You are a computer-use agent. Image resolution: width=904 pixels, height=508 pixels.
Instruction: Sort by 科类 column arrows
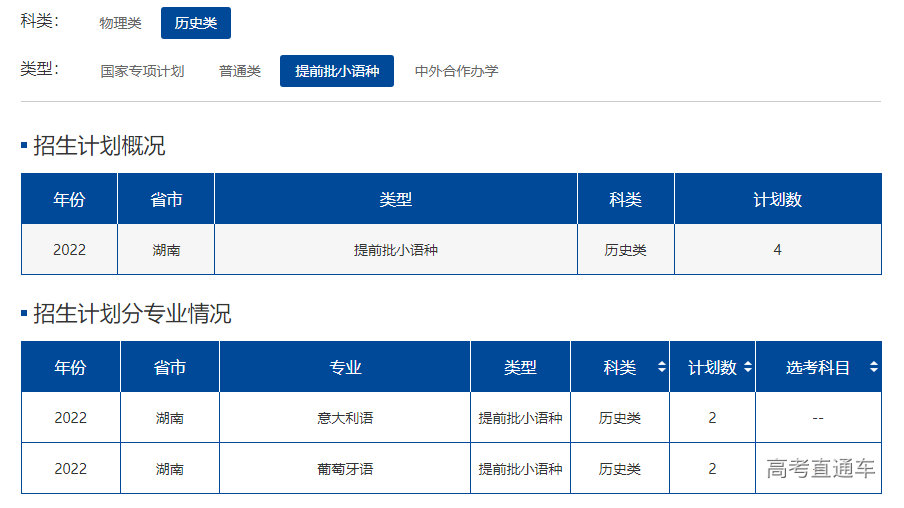661,368
